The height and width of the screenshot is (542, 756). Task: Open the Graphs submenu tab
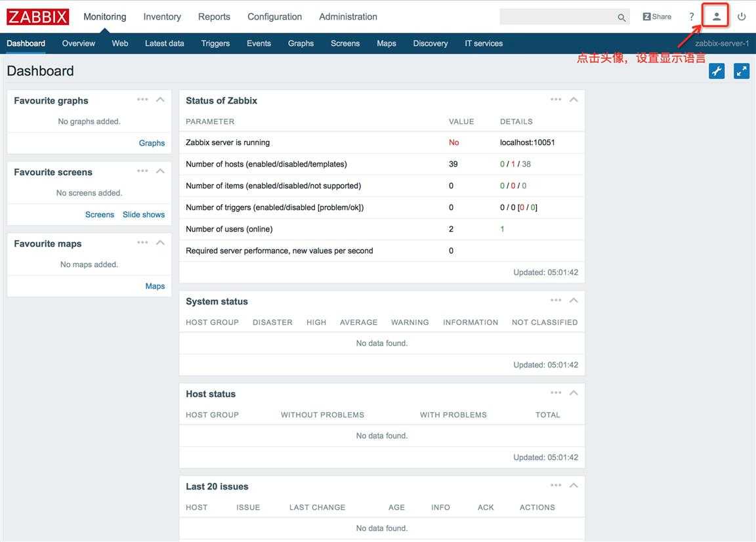pos(301,43)
